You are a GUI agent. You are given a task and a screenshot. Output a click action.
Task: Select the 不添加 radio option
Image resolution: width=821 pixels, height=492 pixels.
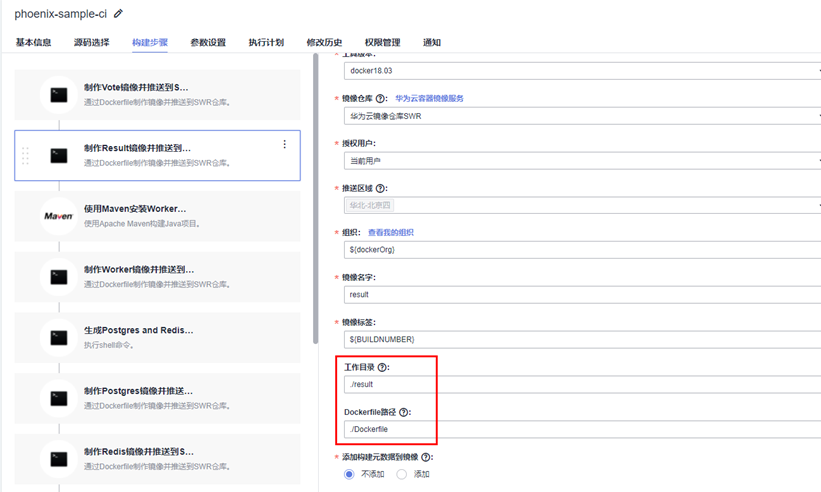click(349, 474)
